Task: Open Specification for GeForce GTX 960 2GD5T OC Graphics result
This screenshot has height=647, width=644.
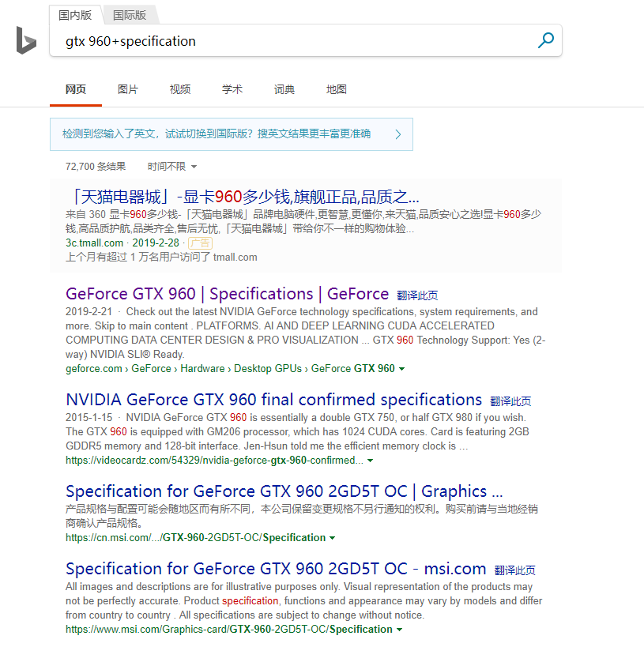Action: pos(284,491)
